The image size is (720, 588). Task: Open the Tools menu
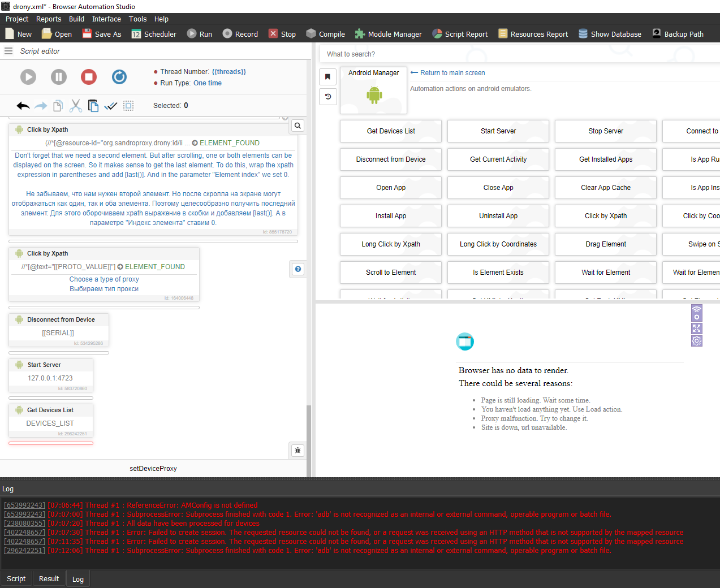pos(137,19)
